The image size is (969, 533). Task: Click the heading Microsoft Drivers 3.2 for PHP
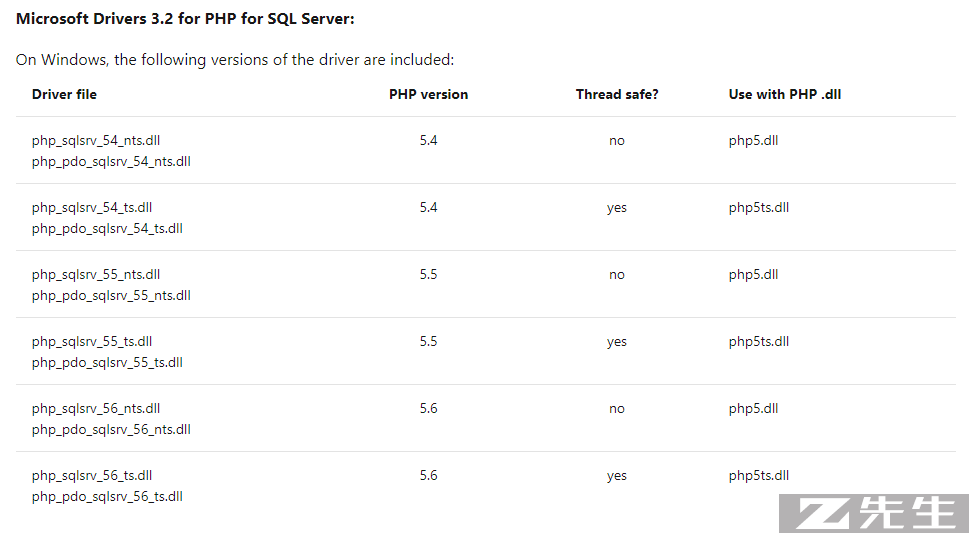pos(185,19)
